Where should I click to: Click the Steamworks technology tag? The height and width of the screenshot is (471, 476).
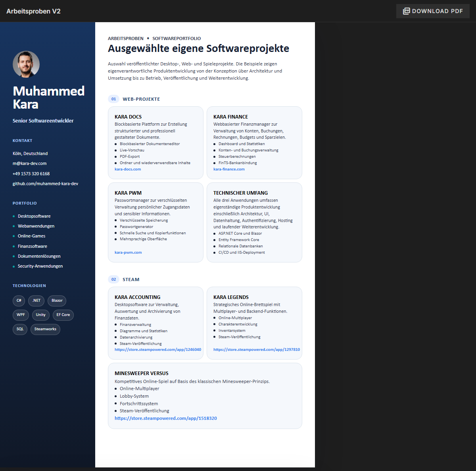pos(45,329)
